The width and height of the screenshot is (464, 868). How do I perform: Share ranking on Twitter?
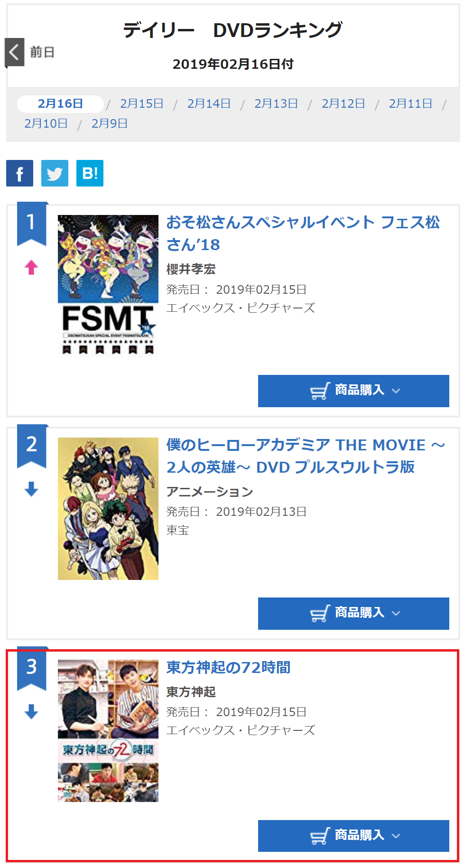(55, 173)
